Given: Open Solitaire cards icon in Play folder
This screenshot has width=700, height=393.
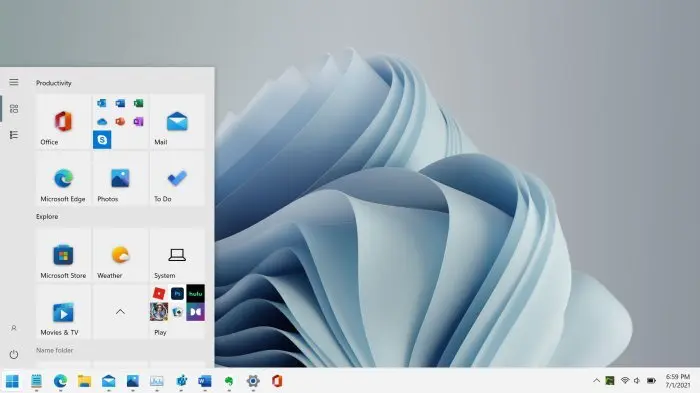Looking at the screenshot, I should pyautogui.click(x=177, y=312).
